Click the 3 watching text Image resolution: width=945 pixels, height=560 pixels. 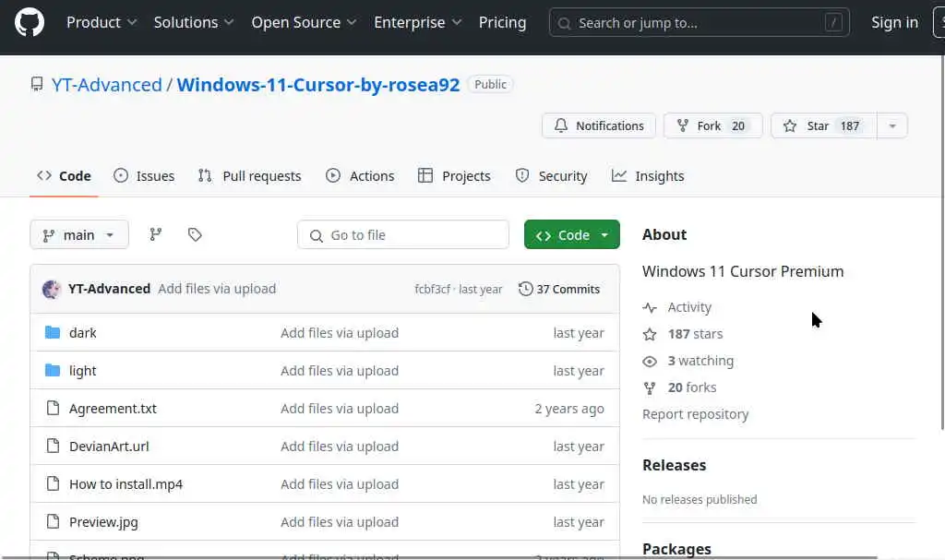(700, 361)
